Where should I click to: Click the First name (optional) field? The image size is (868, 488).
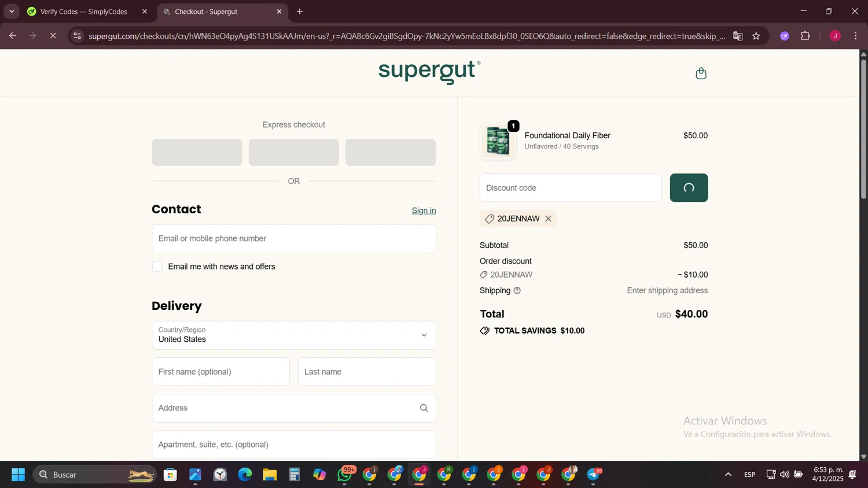tap(220, 372)
